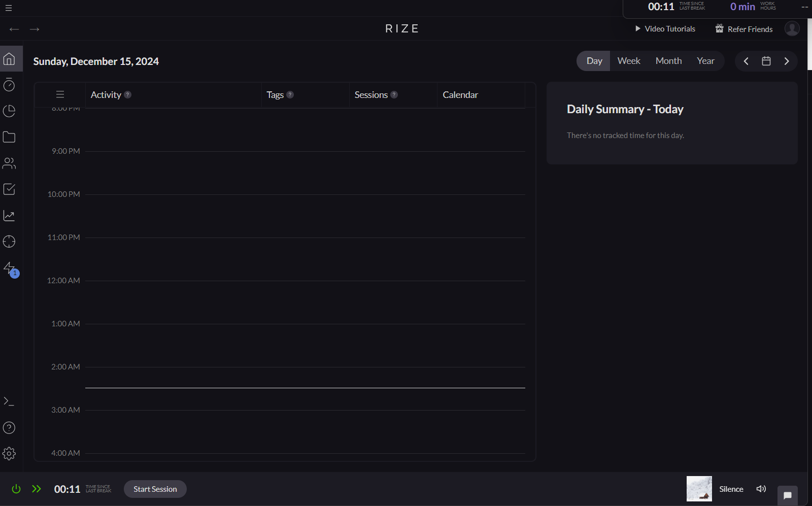Go to previous day with left chevron

click(746, 61)
